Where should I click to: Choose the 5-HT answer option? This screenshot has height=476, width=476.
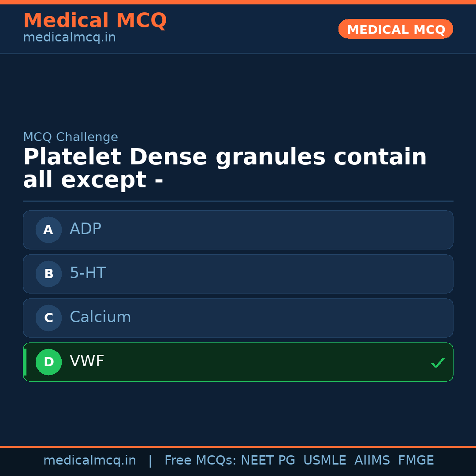tap(238, 274)
